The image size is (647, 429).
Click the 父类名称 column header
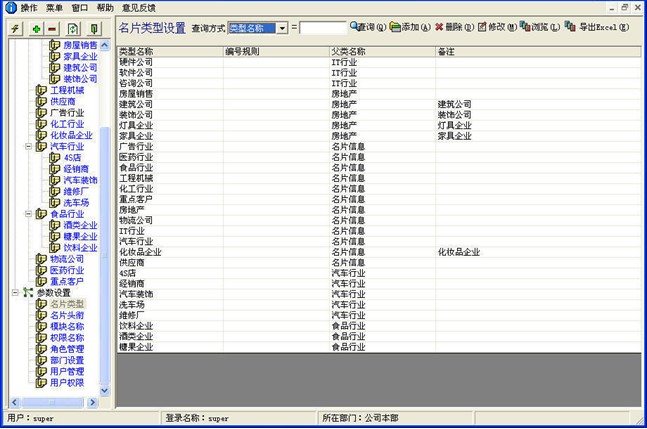348,51
